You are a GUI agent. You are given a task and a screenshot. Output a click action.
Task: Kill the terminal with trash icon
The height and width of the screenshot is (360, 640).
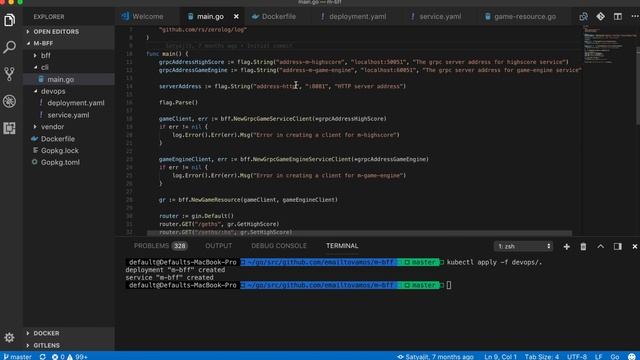click(x=583, y=247)
